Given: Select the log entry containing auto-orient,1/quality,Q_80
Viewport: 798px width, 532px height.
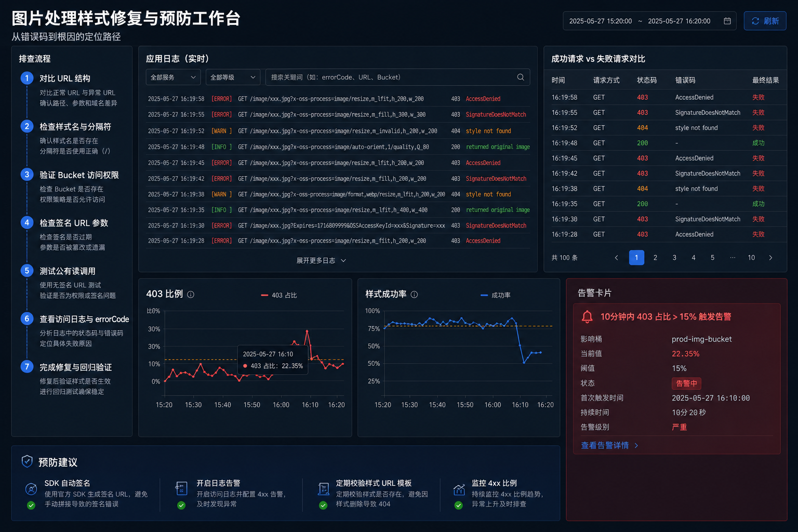Looking at the screenshot, I should tap(338, 147).
